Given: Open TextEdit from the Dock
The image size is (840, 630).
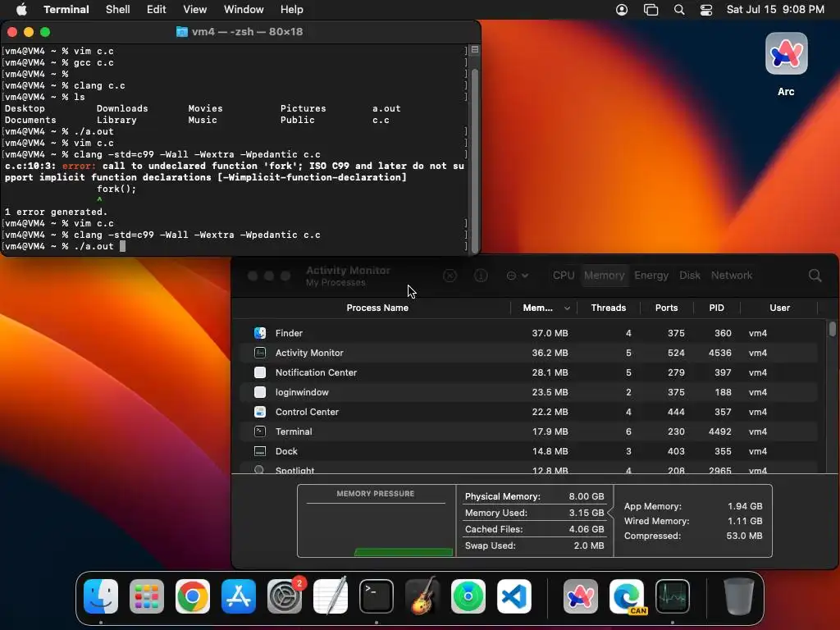Looking at the screenshot, I should [x=331, y=596].
